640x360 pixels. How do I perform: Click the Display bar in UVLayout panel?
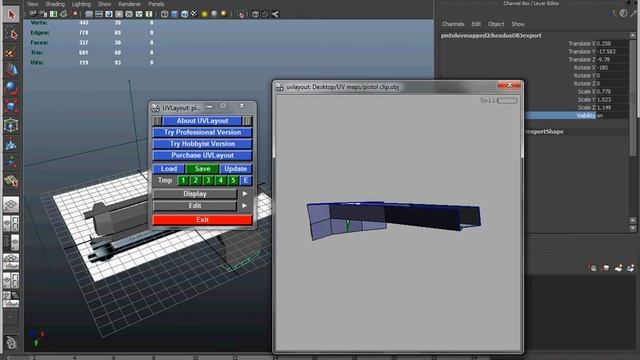point(195,194)
